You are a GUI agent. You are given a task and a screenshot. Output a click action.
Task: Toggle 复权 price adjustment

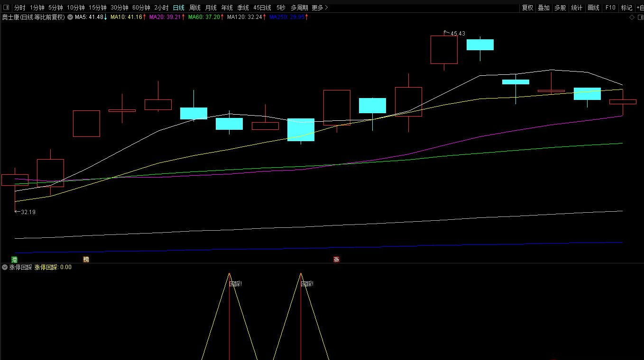click(527, 8)
